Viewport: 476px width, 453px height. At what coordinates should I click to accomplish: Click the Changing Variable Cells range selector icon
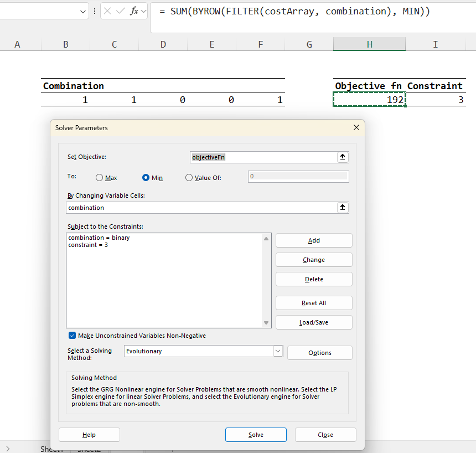tap(343, 208)
